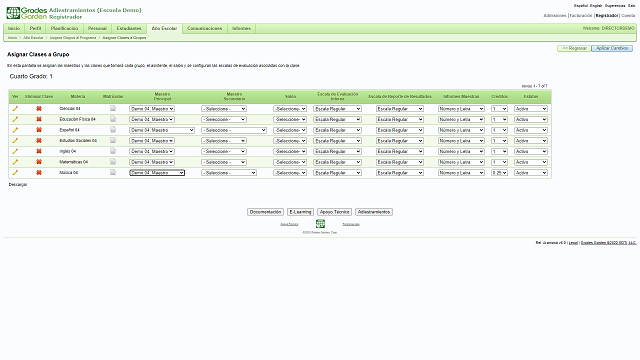The height and width of the screenshot is (360, 640).
Task: Open enrollment document icon for Estudios Sociales 04
Action: (113, 140)
